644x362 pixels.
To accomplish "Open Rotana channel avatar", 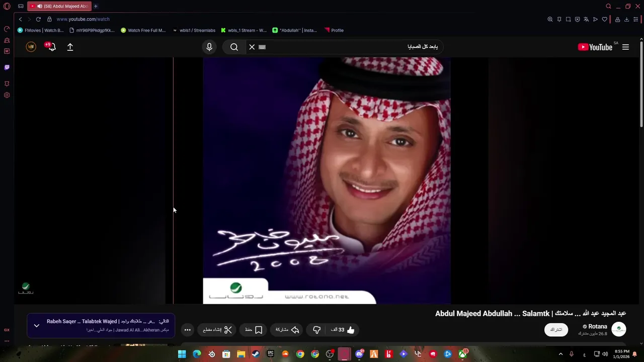I will coord(619,329).
